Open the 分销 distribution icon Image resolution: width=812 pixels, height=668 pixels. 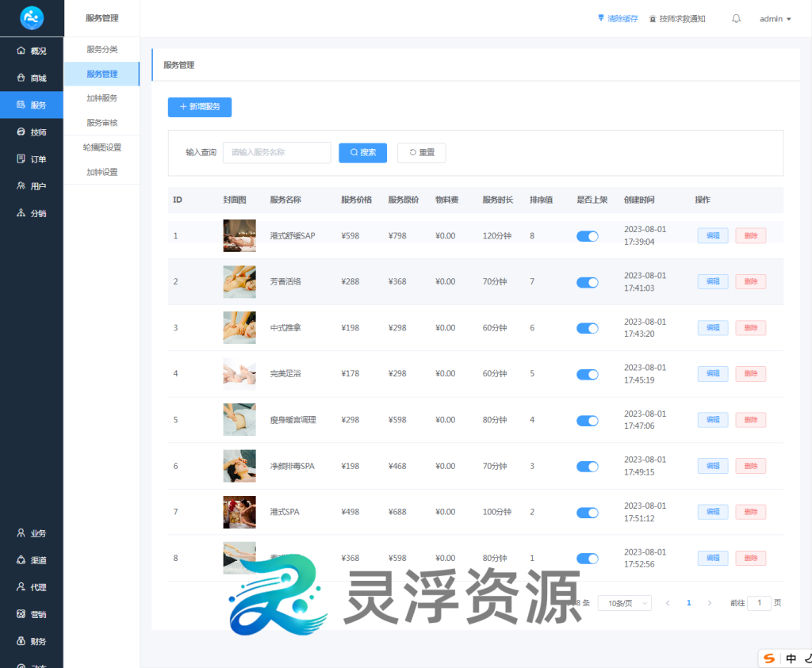[21, 212]
